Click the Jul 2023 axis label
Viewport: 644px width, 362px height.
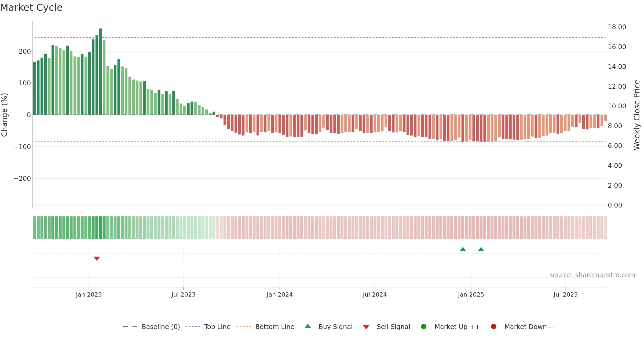[184, 295]
